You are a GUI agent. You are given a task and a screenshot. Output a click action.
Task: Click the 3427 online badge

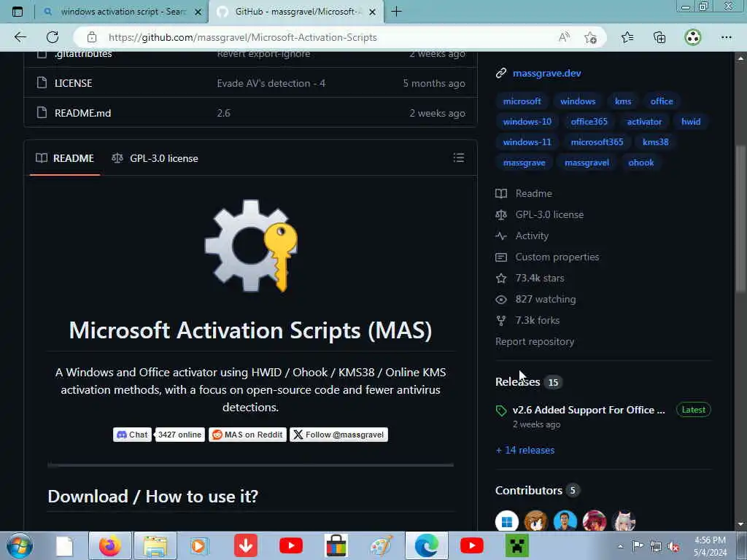(x=179, y=435)
